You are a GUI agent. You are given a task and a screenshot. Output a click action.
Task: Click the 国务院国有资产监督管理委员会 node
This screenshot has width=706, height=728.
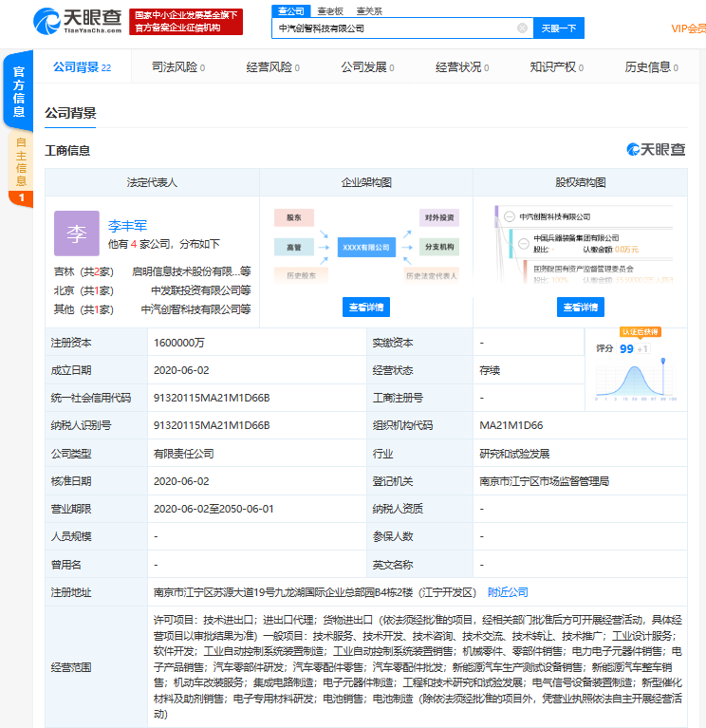tap(584, 269)
